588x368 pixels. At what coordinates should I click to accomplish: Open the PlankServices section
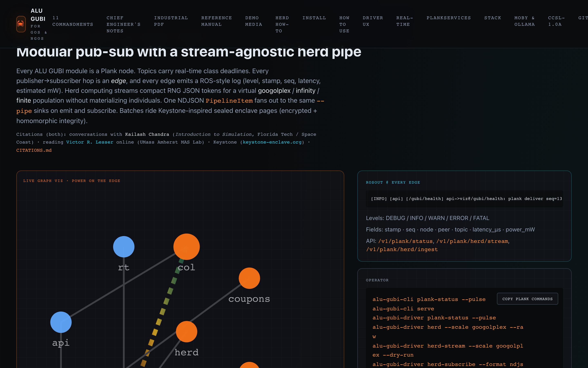coord(449,18)
